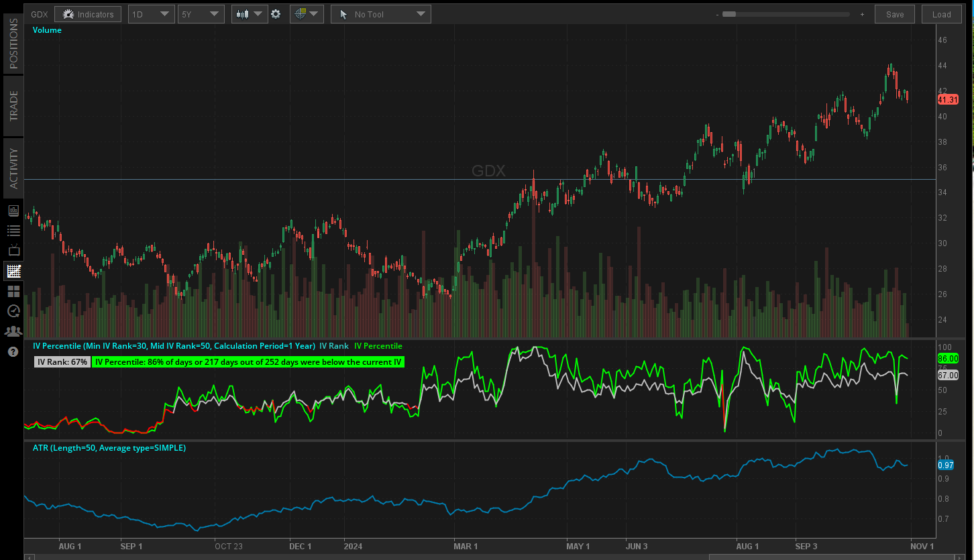
Task: Open the ACTIVITY tab
Action: coord(13,166)
